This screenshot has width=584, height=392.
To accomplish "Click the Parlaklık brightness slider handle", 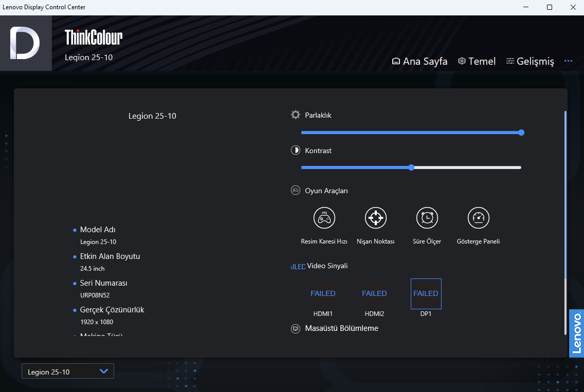I will point(521,133).
